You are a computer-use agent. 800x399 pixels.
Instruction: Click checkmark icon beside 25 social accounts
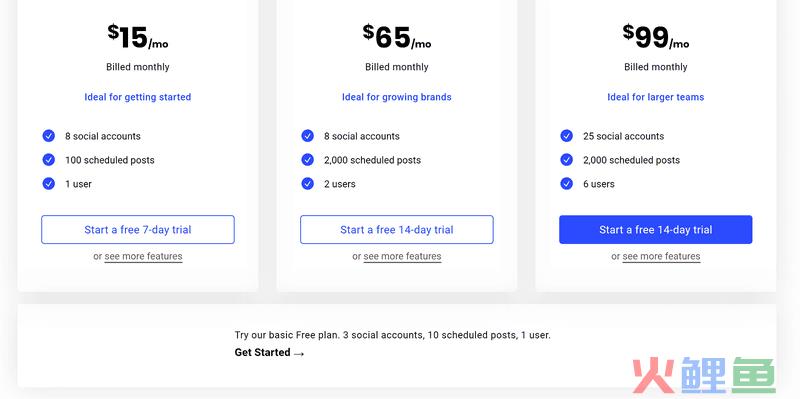pos(566,136)
